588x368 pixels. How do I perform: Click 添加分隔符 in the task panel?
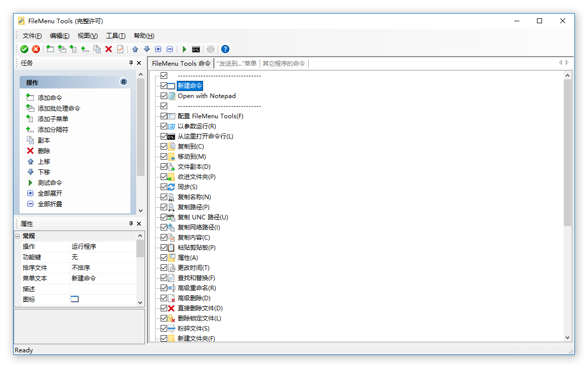(x=53, y=130)
